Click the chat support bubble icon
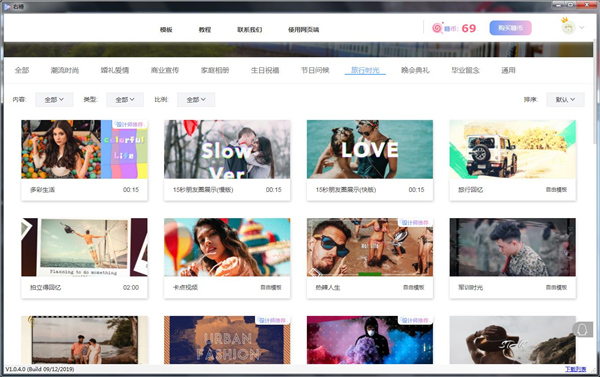 coord(582,330)
